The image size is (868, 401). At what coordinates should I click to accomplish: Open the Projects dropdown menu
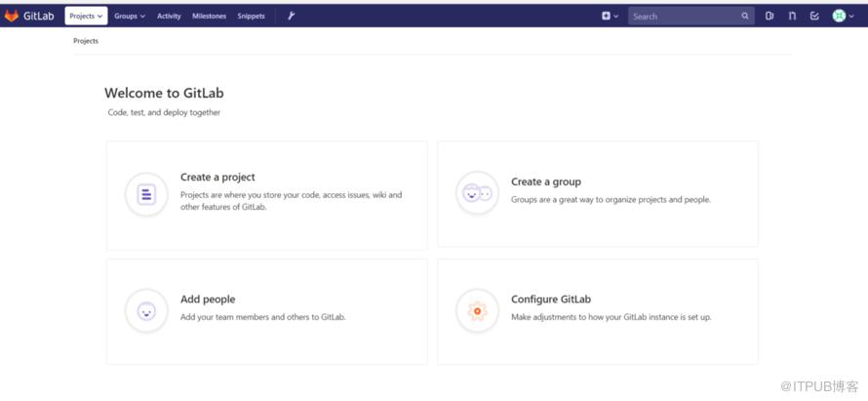[x=86, y=16]
